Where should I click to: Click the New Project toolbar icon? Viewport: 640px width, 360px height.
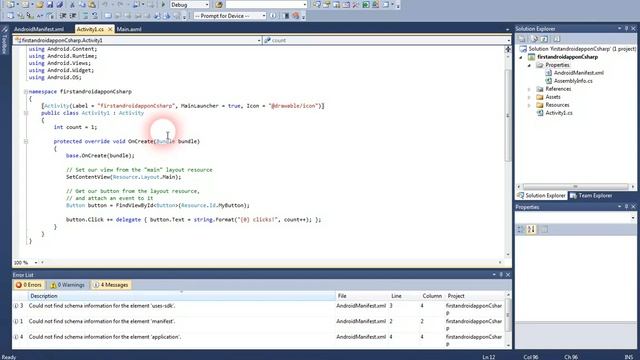(11, 4)
